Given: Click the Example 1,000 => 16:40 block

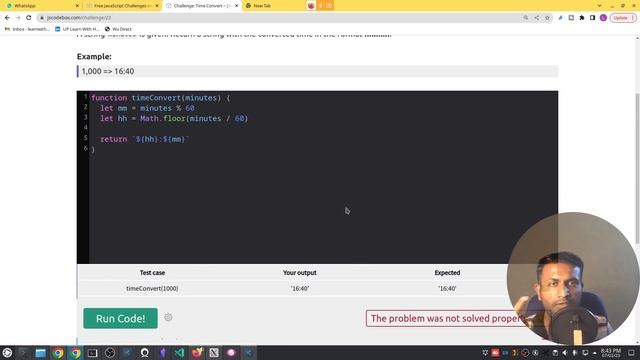Looking at the screenshot, I should pyautogui.click(x=318, y=71).
